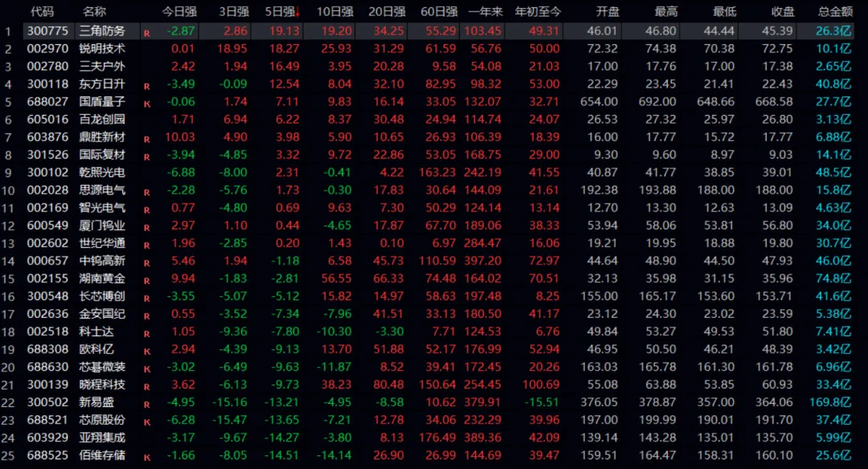This screenshot has width=868, height=469.
Task: Click the 年初至今 column header
Action: click(x=538, y=11)
